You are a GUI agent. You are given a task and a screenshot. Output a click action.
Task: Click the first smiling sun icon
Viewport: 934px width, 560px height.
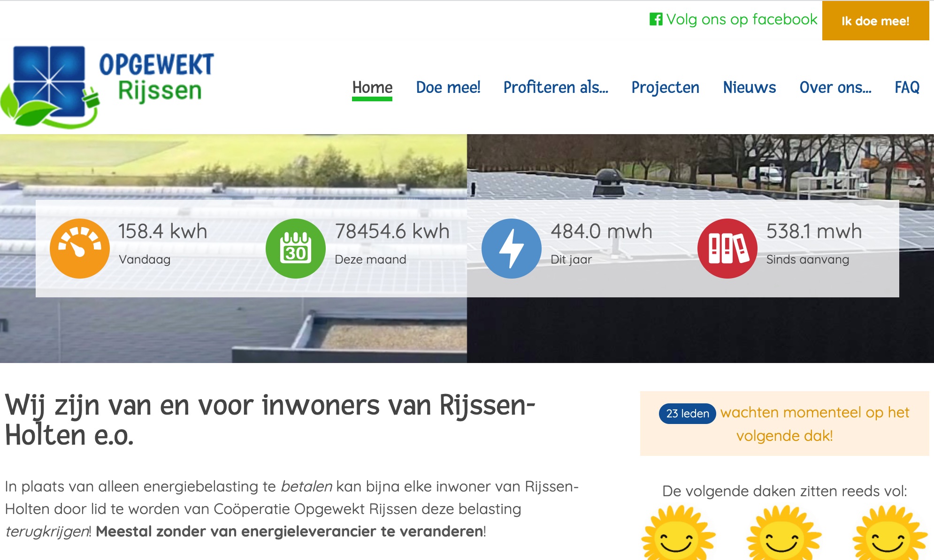(x=678, y=533)
